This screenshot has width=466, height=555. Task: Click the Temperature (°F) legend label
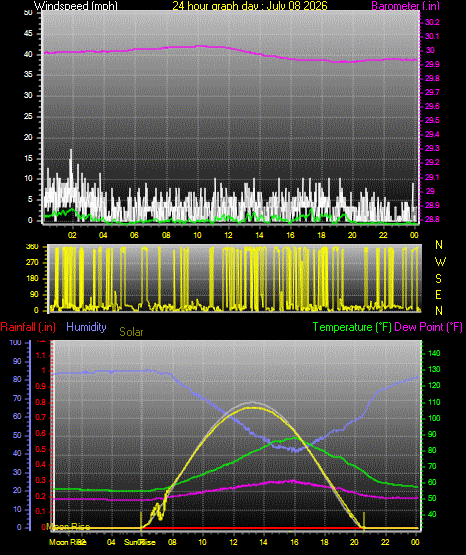click(352, 327)
